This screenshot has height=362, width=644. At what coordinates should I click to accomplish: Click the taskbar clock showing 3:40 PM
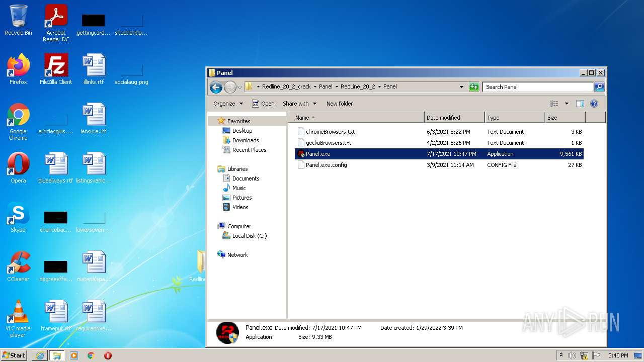618,355
